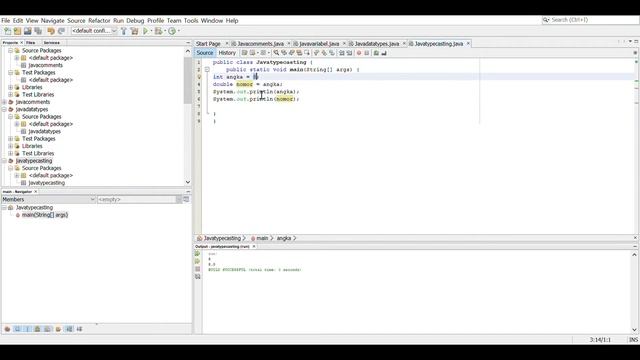Click the Stop icon in Output panel
Image resolution: width=640 pixels, height=360 pixels.
pyautogui.click(x=198, y=269)
